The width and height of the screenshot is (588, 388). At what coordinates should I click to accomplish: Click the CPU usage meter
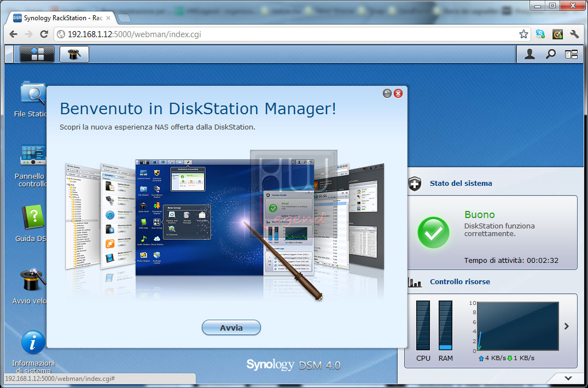tap(423, 326)
